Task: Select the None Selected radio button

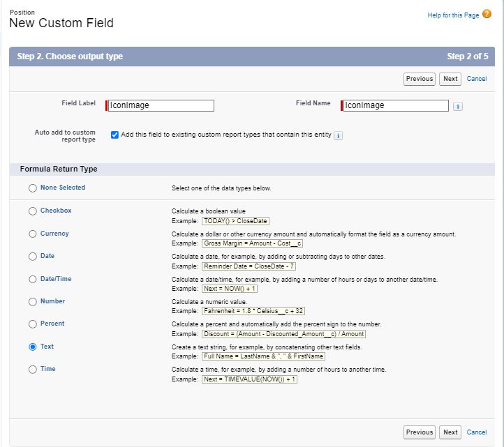Action: (x=33, y=188)
